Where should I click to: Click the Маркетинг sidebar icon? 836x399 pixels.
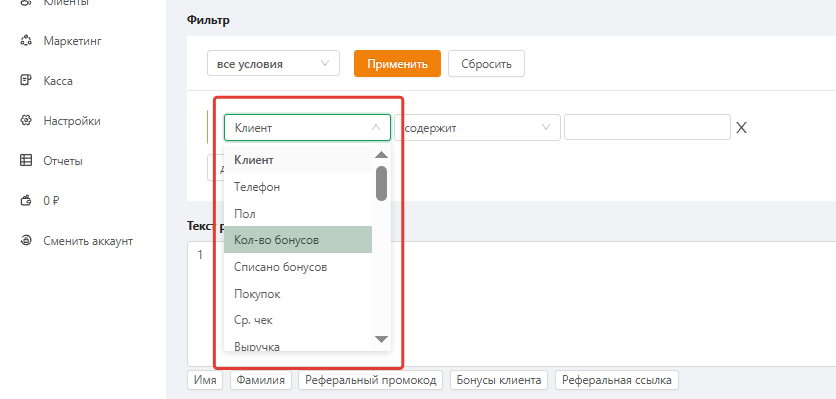(x=26, y=41)
